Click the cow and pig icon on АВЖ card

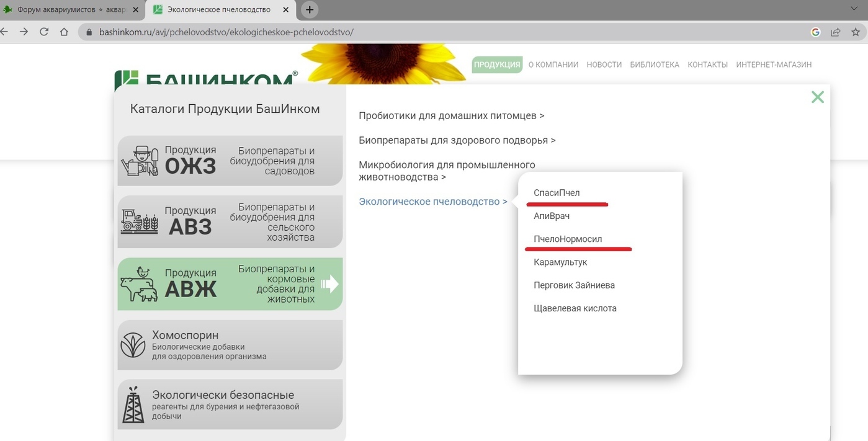[x=139, y=284]
